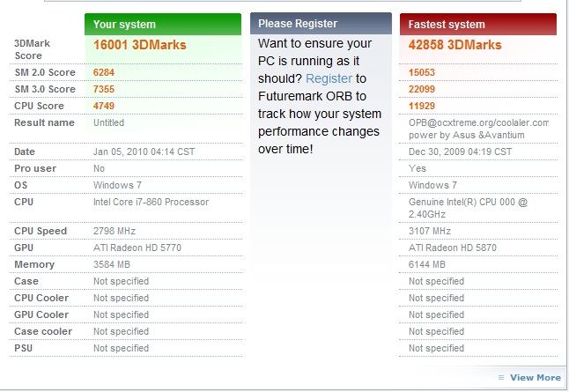569x392 pixels.
Task: Click the Intel Core i7-860 Processor text
Action: (151, 202)
